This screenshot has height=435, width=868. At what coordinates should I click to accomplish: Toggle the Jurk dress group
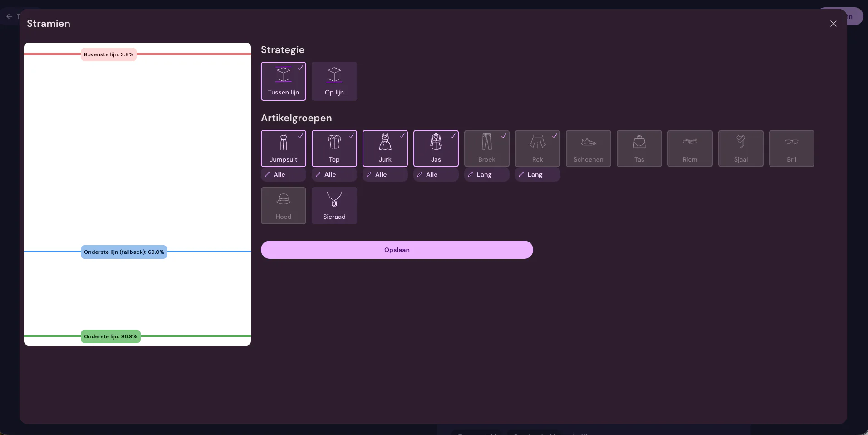(x=385, y=148)
